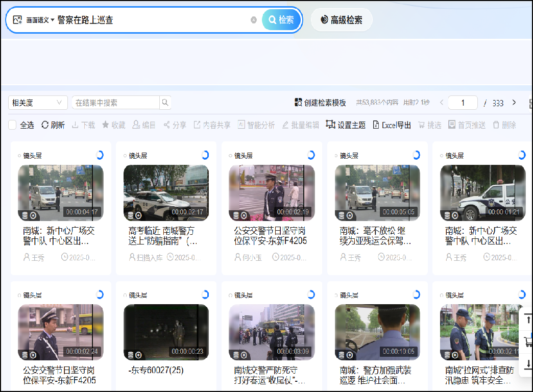Enable the 全选 select-all checkbox
Screen dimensions: 533x392
[12, 125]
